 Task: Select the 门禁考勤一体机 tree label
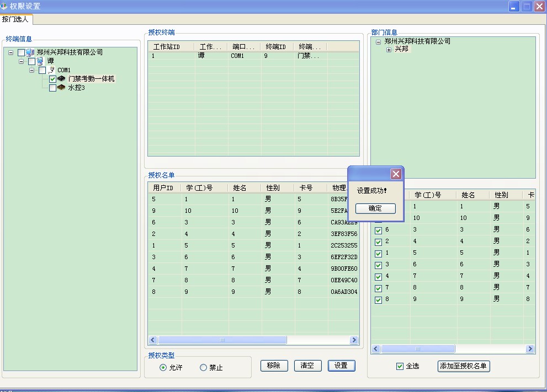(92, 79)
